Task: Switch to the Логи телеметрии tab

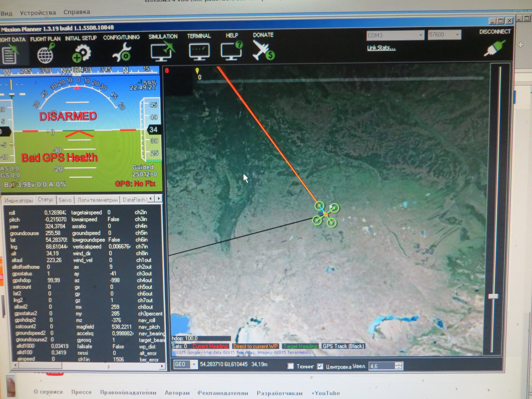Action: click(98, 200)
